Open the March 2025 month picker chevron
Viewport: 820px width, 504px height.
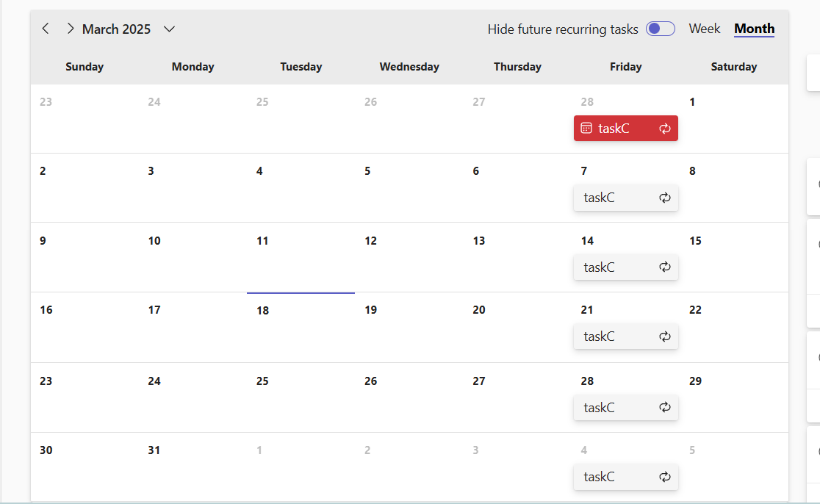click(x=169, y=29)
